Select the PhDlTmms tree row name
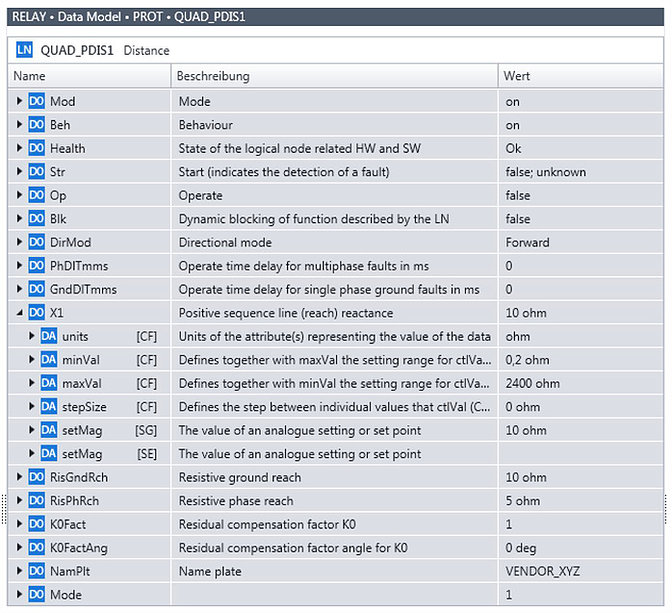The width and height of the screenshot is (672, 613). coord(79,266)
